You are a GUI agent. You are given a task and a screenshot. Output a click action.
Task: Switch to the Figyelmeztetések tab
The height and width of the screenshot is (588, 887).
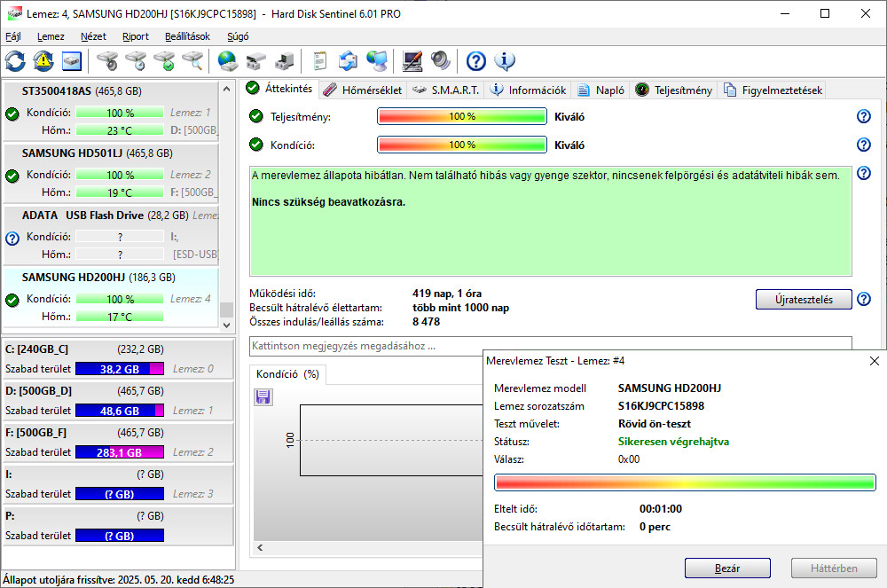click(x=773, y=90)
